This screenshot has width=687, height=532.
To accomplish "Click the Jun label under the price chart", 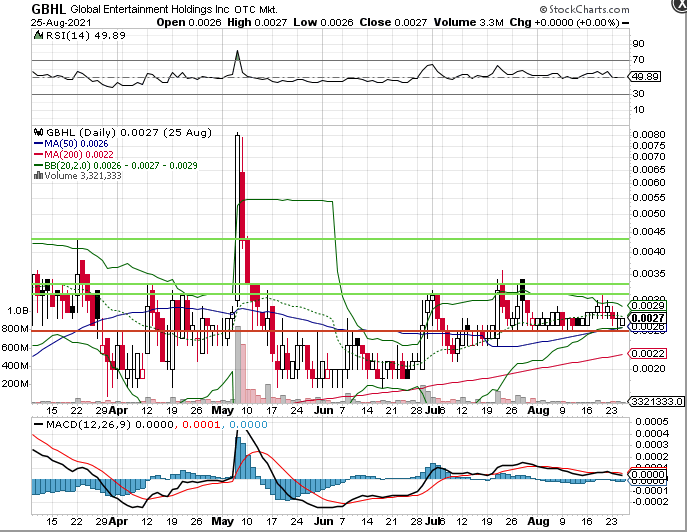I will [323, 411].
